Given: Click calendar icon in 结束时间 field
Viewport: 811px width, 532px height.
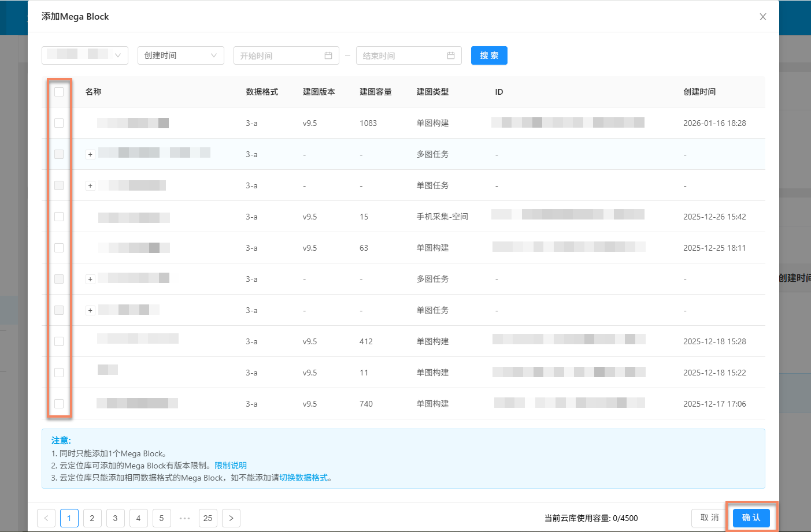Looking at the screenshot, I should (x=450, y=55).
